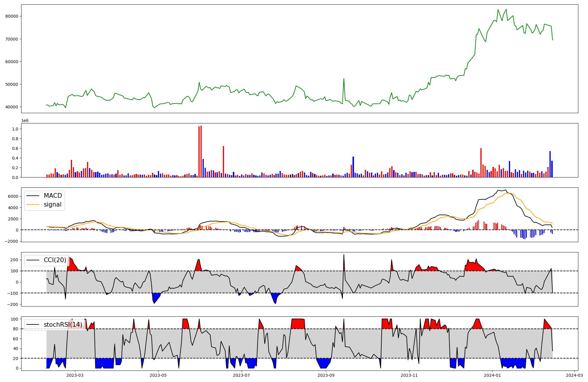588x382 pixels.
Task: Click the tall blue volume bar near 2024-02
Action: (550, 164)
